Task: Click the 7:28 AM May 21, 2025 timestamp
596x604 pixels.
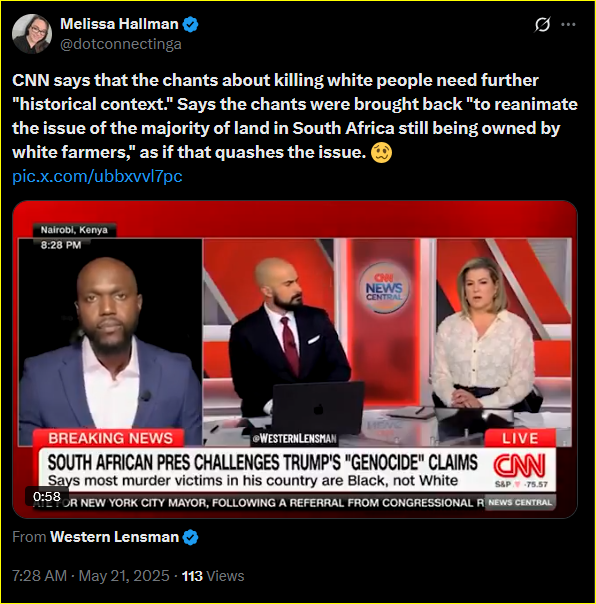Action: [91, 576]
